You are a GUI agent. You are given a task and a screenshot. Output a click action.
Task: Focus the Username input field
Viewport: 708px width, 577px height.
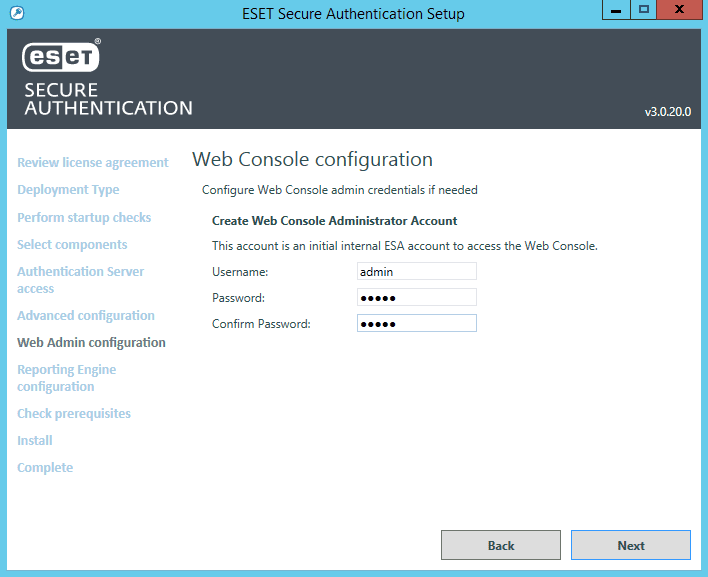point(416,271)
